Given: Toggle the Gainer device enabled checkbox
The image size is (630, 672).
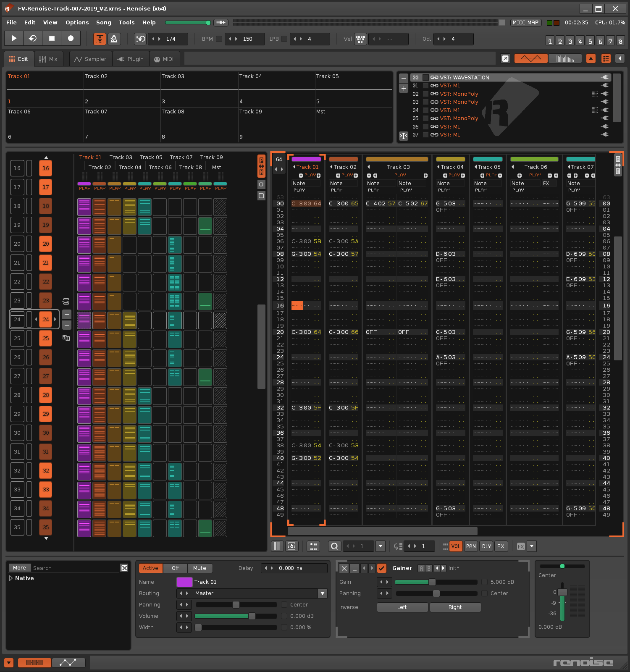Looking at the screenshot, I should pyautogui.click(x=382, y=568).
